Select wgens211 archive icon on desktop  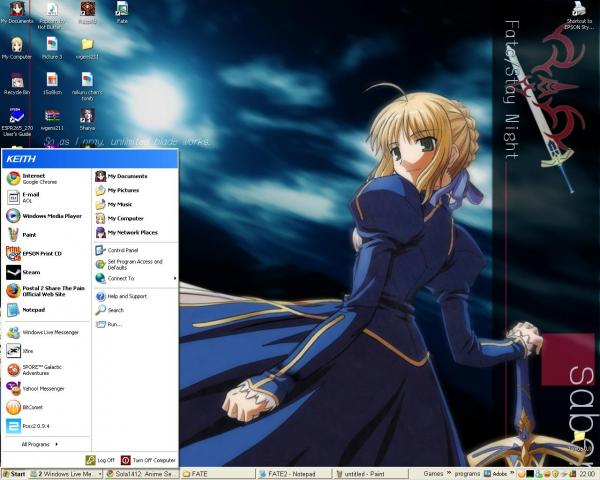tap(52, 119)
